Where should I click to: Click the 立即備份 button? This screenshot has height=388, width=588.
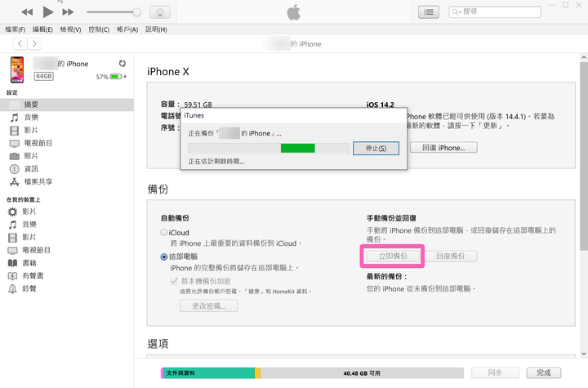tap(393, 256)
